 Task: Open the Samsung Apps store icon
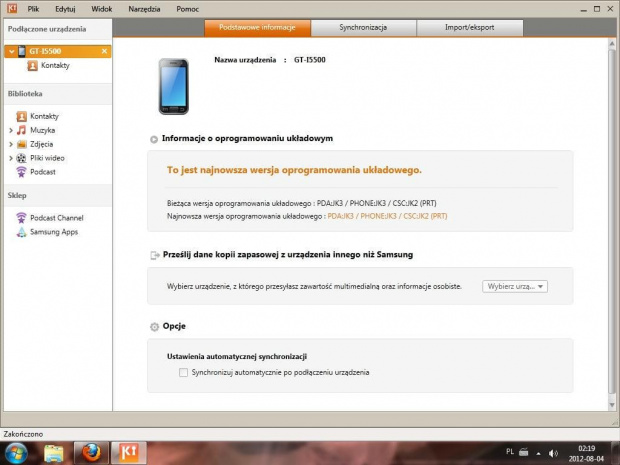(x=21, y=232)
